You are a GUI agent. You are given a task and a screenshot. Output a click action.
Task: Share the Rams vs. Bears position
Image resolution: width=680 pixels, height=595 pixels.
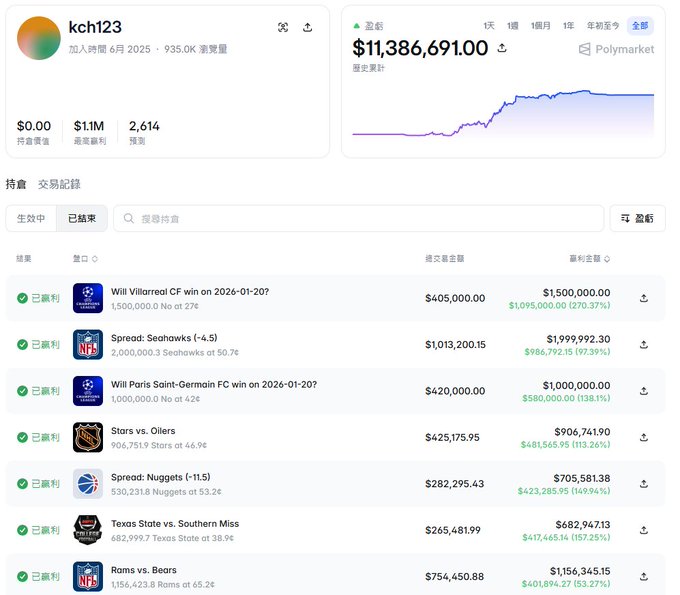click(x=644, y=576)
